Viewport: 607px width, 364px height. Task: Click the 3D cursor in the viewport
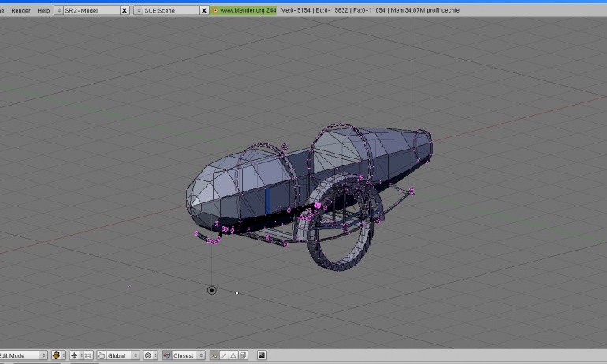click(x=212, y=290)
